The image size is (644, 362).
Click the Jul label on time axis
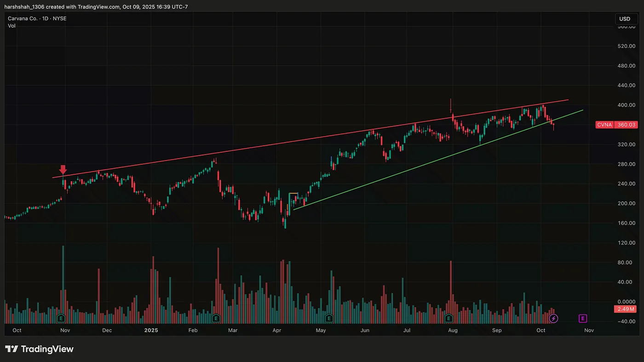tap(407, 330)
